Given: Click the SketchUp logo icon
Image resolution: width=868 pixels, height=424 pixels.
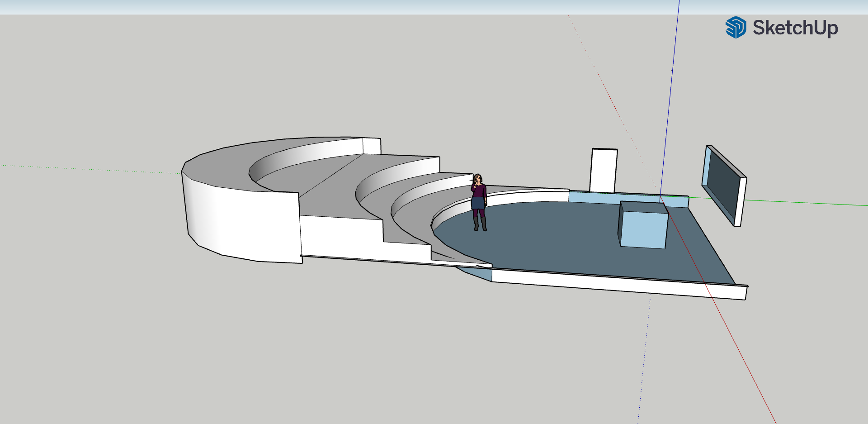Looking at the screenshot, I should click(736, 28).
